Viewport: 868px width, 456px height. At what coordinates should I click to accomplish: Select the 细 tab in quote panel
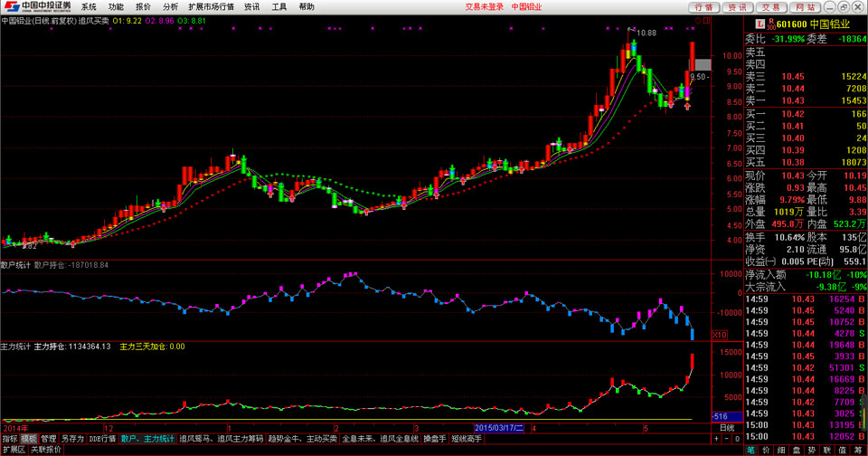(781, 451)
